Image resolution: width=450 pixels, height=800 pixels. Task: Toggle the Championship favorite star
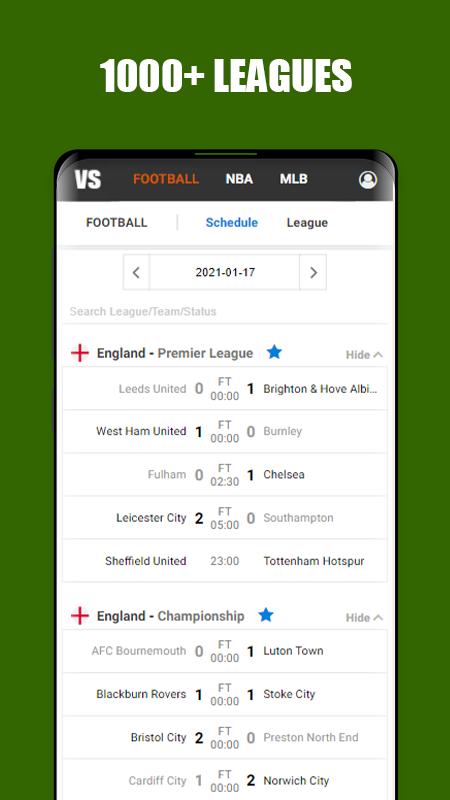pyautogui.click(x=265, y=615)
